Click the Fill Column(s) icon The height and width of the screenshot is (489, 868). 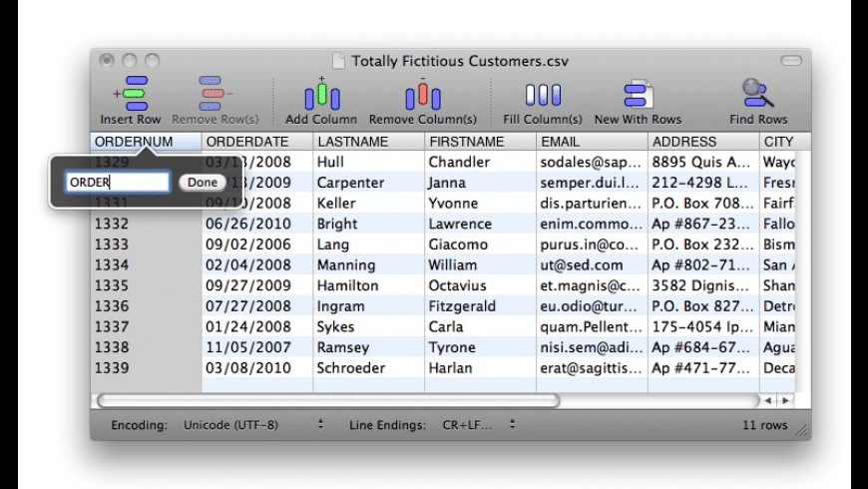(542, 95)
